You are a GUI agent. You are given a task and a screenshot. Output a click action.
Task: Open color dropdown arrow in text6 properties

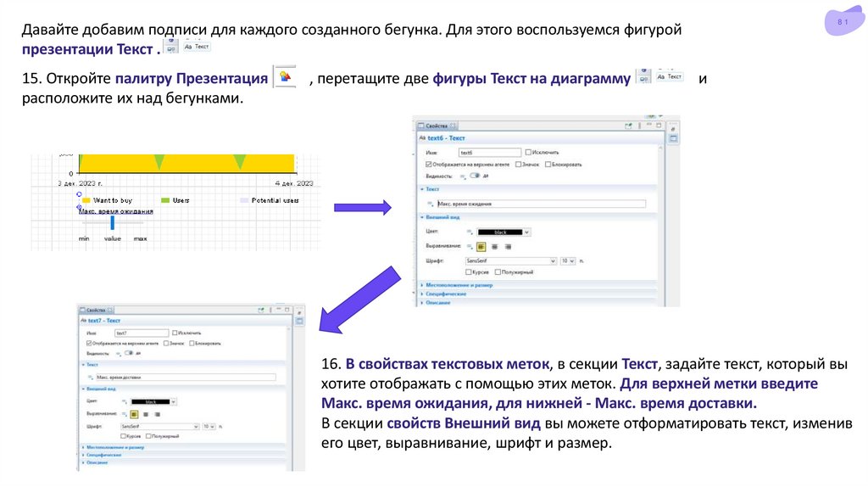526,232
